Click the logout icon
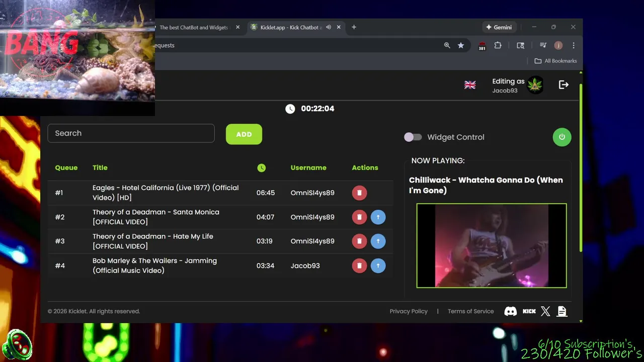This screenshot has width=644, height=362. tap(563, 85)
